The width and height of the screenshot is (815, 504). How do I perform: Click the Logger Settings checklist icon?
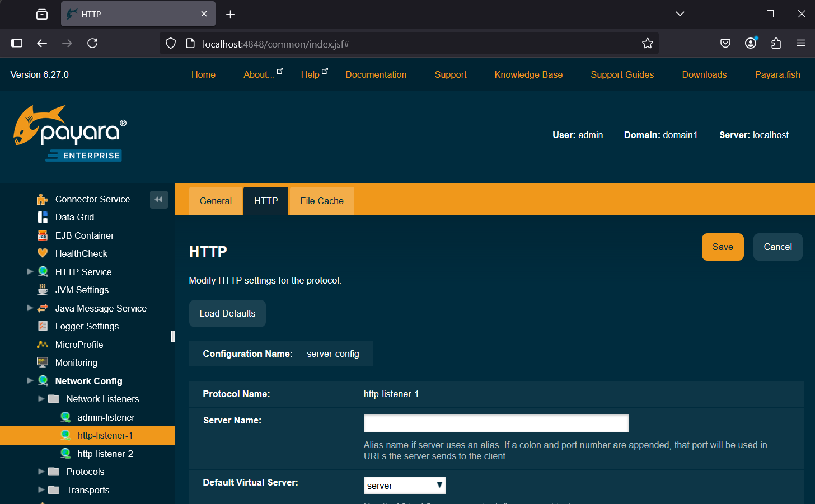43,326
